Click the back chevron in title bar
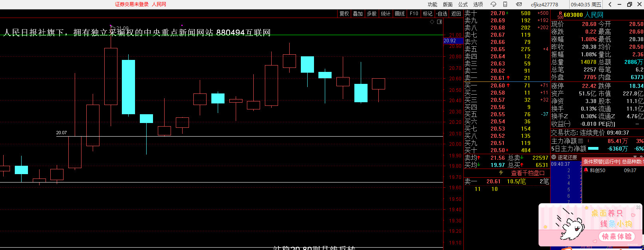Image resolution: width=644 pixels, height=250 pixels. click(610, 4)
